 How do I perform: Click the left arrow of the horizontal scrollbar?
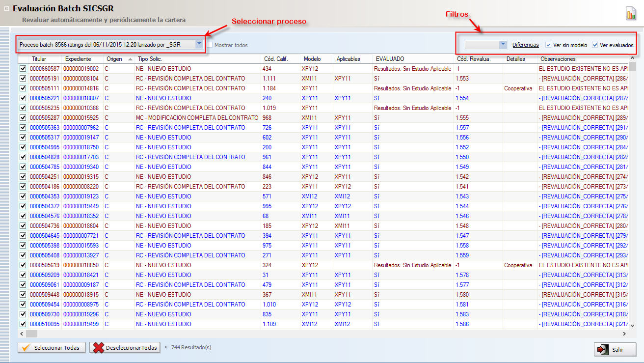[22, 334]
